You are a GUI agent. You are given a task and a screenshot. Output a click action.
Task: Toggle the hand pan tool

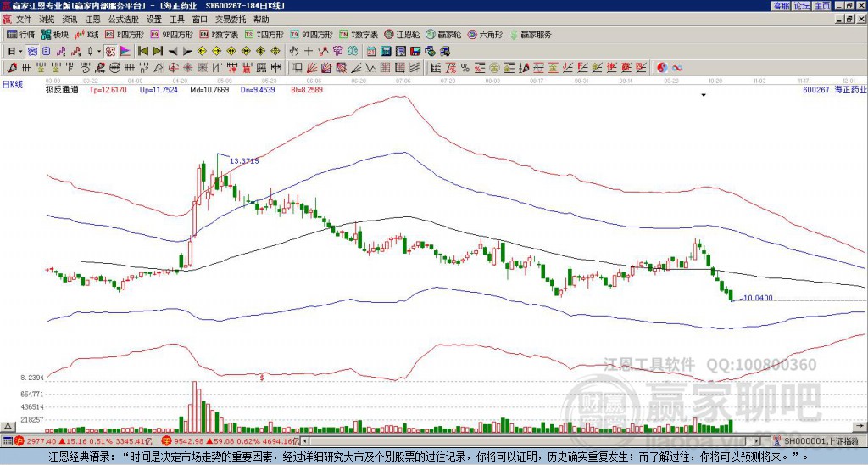(293, 52)
